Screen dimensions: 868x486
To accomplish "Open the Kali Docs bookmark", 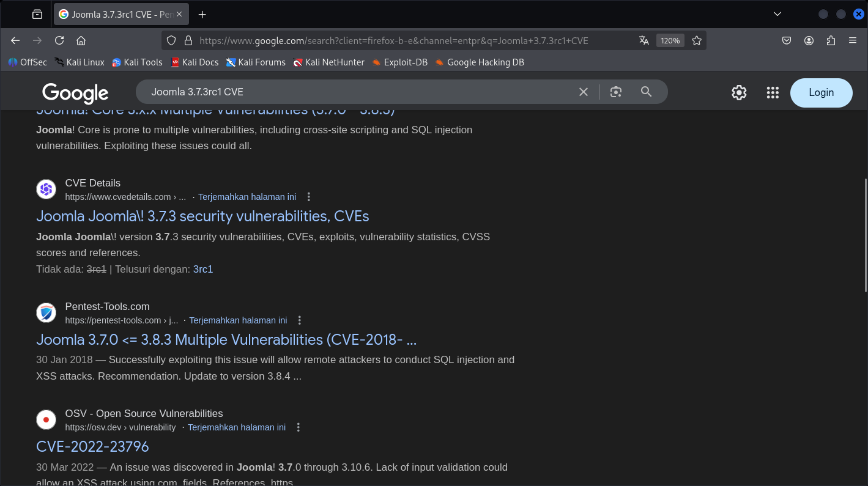I will [195, 62].
